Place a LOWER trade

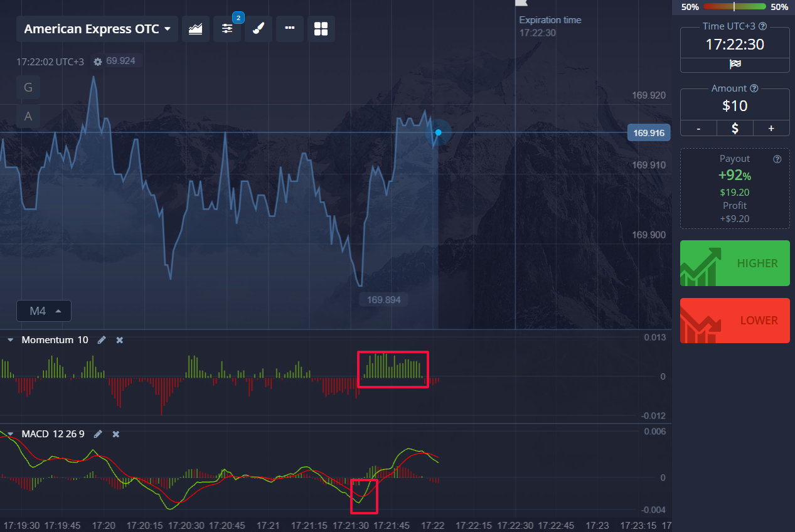click(735, 321)
